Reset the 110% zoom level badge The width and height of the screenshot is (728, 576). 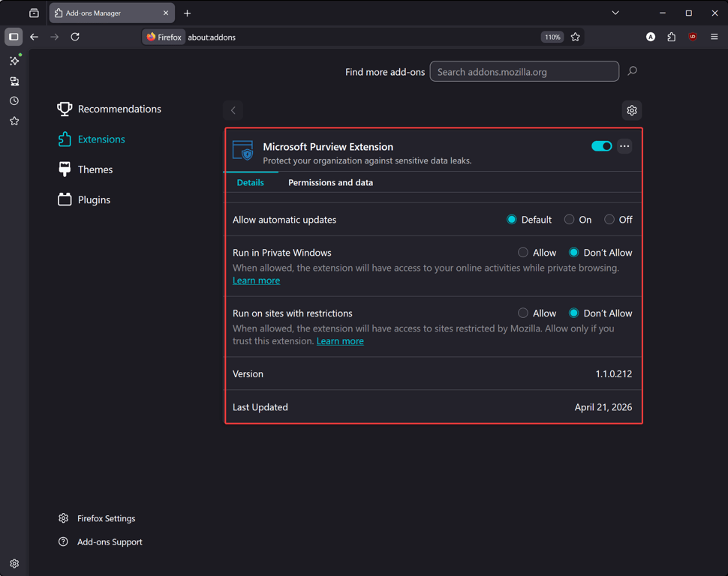pos(552,37)
